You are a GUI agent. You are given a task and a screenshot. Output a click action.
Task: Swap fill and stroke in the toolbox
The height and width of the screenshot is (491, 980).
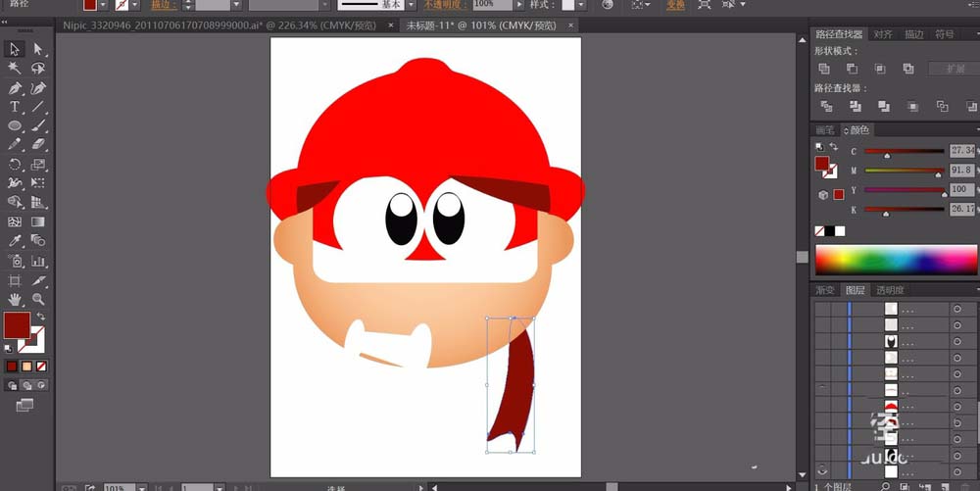pos(40,317)
